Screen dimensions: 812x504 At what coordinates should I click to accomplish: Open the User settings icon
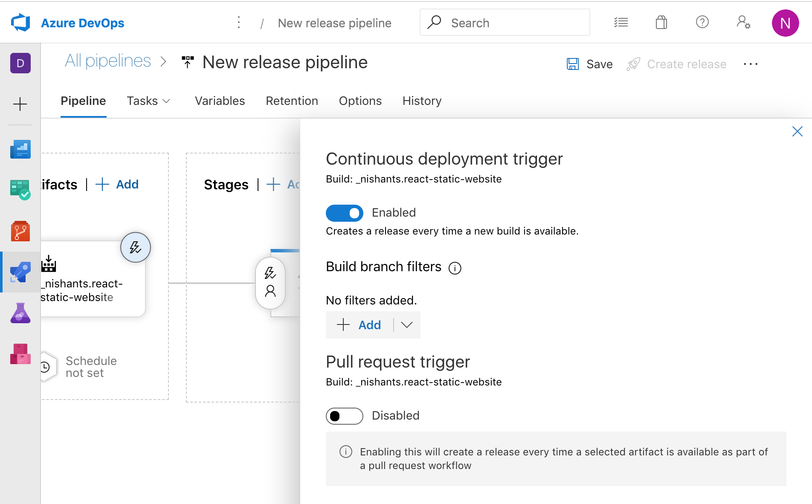[743, 22]
